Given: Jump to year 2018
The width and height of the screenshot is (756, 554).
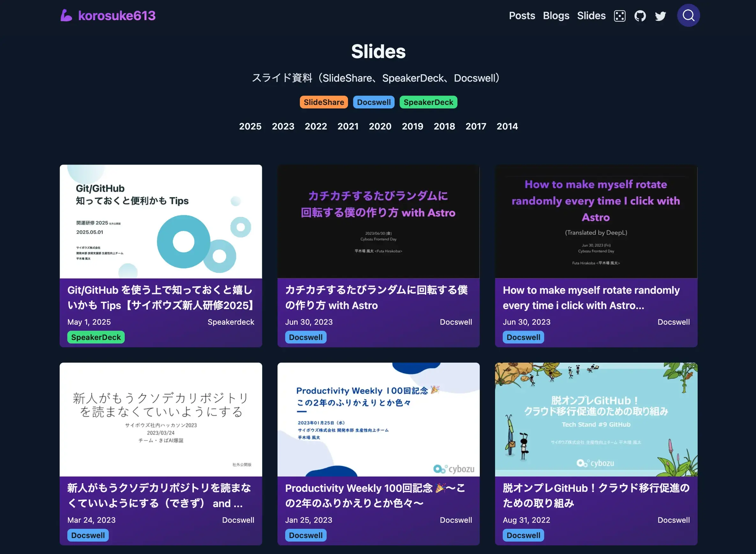Looking at the screenshot, I should [x=444, y=126].
